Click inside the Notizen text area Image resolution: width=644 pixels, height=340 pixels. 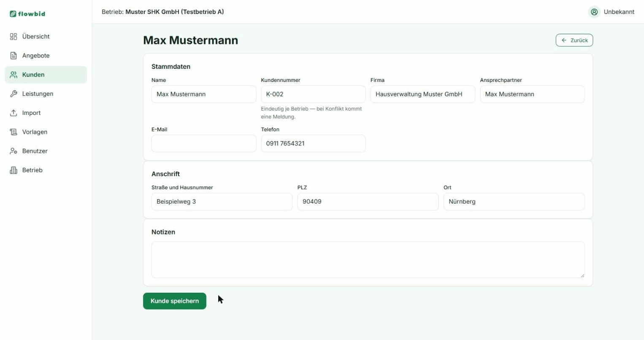(x=368, y=260)
